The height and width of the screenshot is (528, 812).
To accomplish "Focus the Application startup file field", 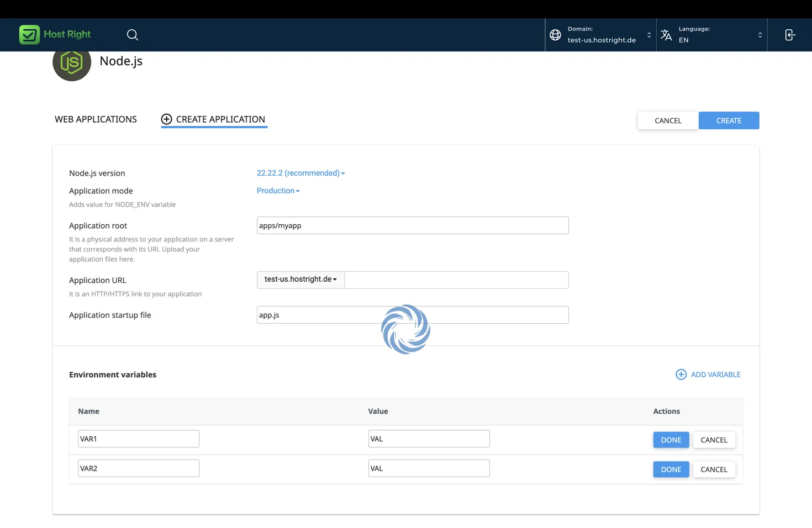I will tap(413, 315).
